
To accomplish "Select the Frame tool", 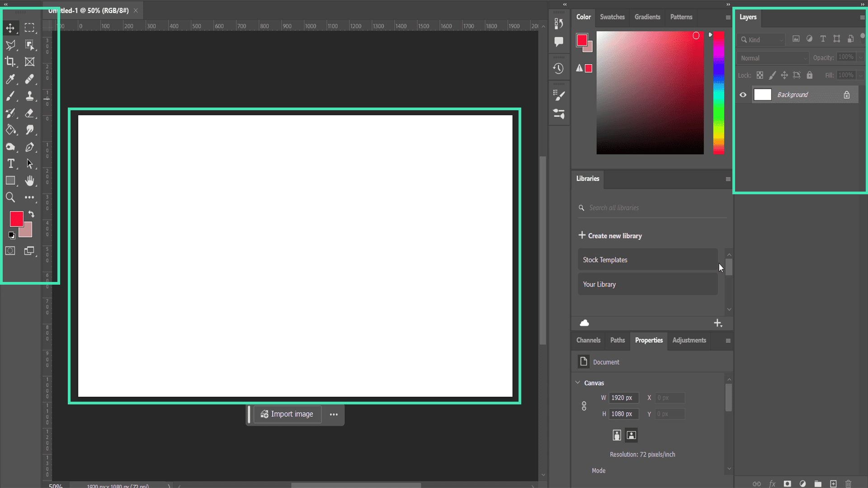I will (x=29, y=62).
